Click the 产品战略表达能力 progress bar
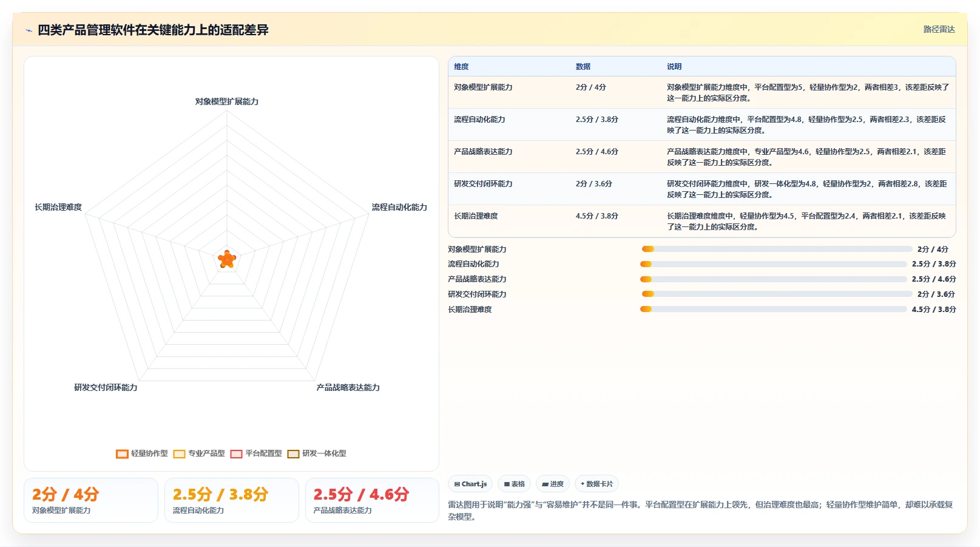 click(x=773, y=279)
